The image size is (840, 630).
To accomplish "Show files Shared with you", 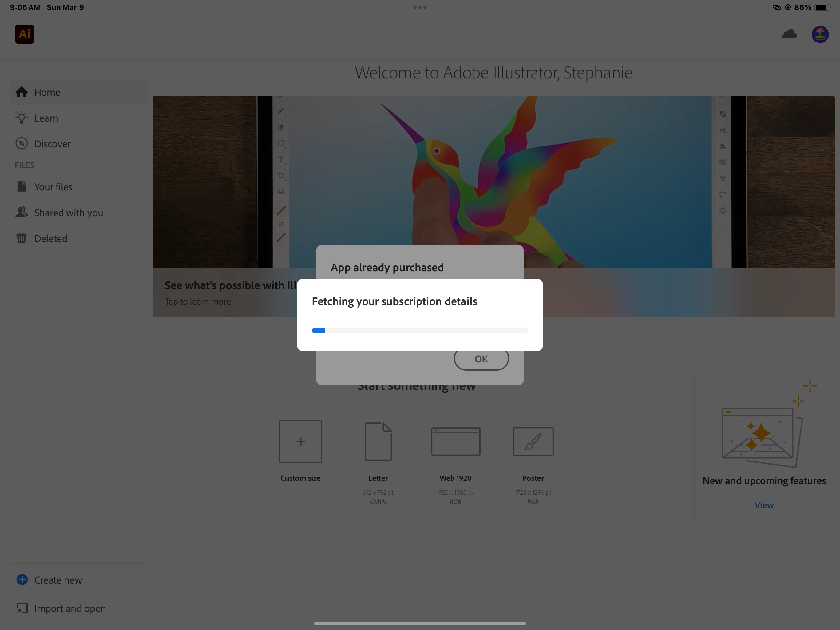I will (x=68, y=213).
